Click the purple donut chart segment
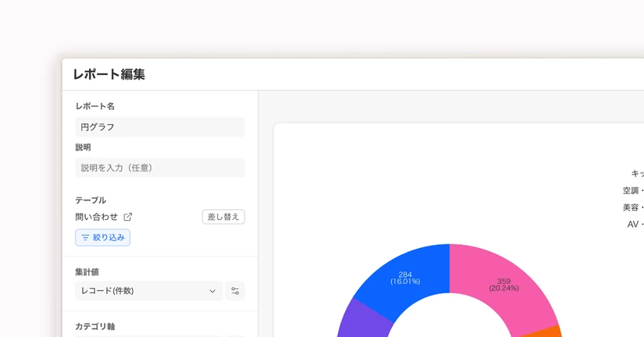 click(364, 320)
